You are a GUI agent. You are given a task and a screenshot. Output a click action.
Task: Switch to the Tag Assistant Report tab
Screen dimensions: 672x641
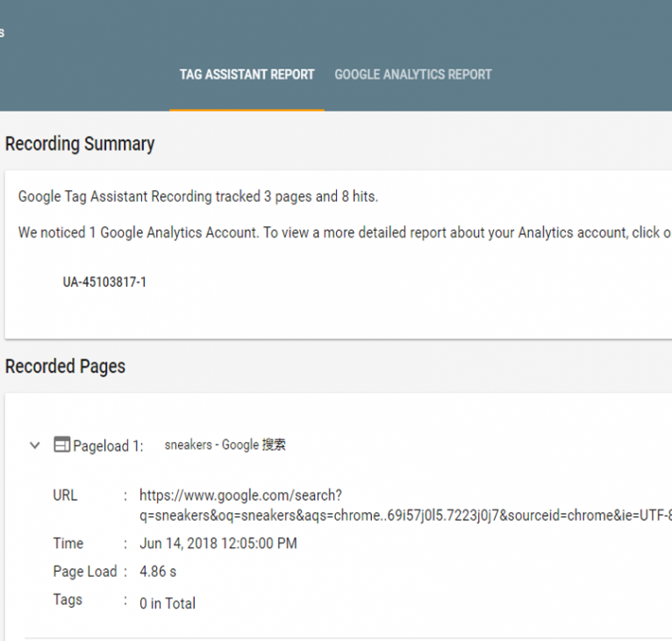(x=247, y=75)
